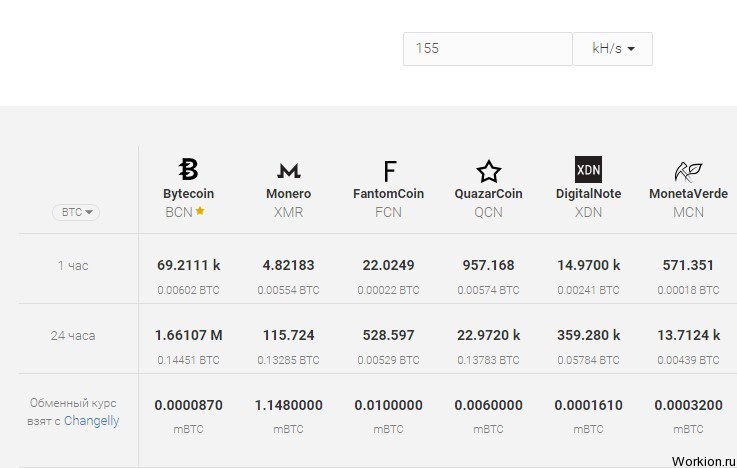This screenshot has height=468, width=737.
Task: Click the MonetaVerde hourly value 571.351
Action: pyautogui.click(x=689, y=265)
